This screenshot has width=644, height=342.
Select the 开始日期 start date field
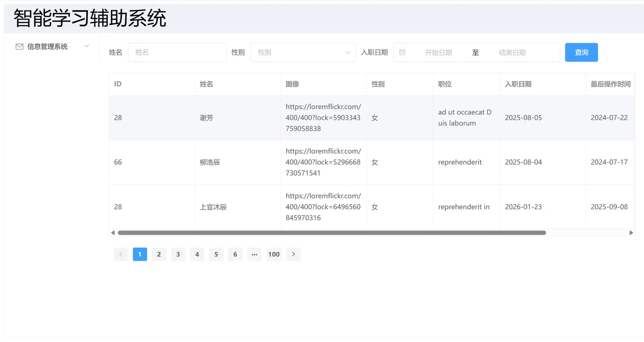(438, 53)
